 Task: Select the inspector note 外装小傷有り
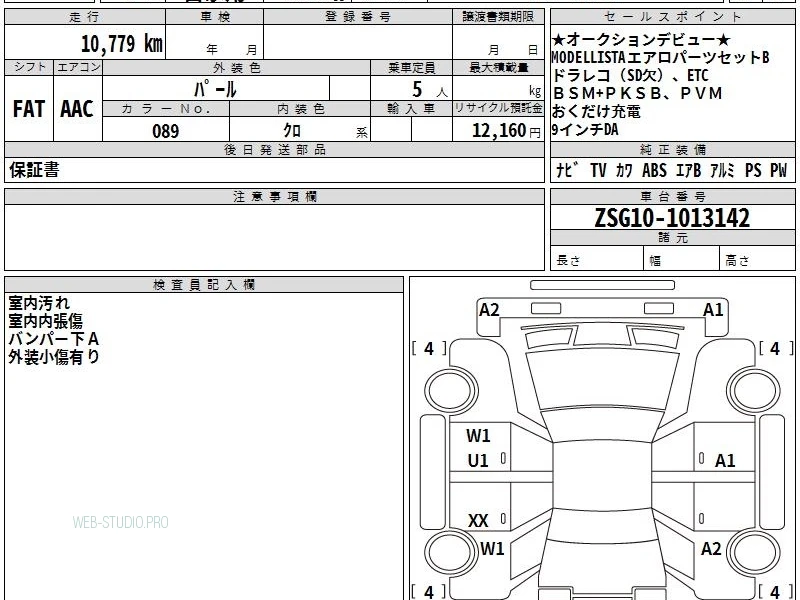(54, 357)
